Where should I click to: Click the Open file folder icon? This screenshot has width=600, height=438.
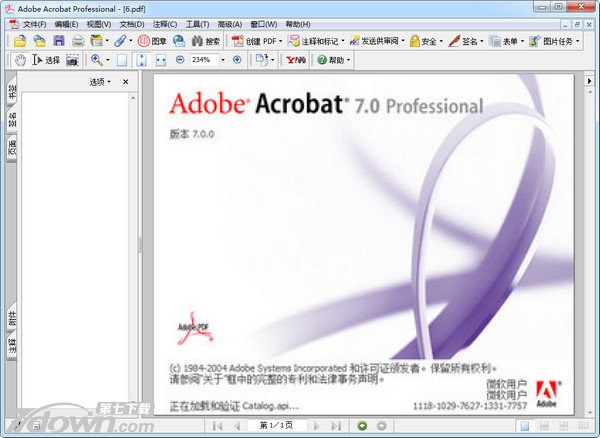tap(20, 41)
